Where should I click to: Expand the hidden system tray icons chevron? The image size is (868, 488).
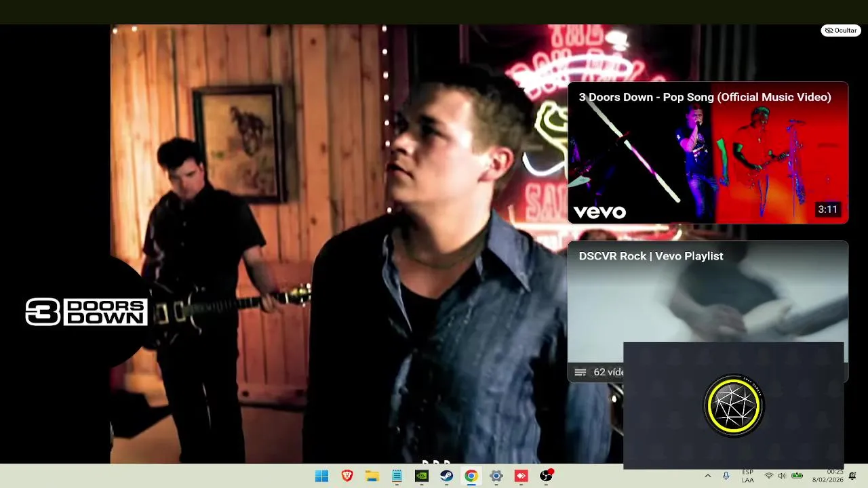pyautogui.click(x=708, y=476)
